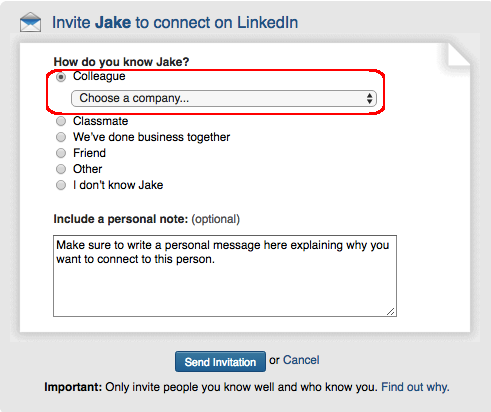Open the Find out why link
This screenshot has height=412, width=491.
415,387
